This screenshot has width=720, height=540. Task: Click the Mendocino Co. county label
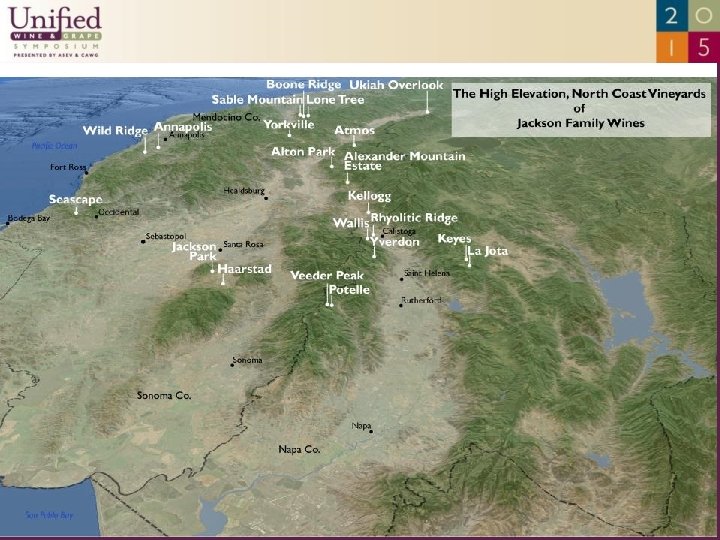pos(226,117)
